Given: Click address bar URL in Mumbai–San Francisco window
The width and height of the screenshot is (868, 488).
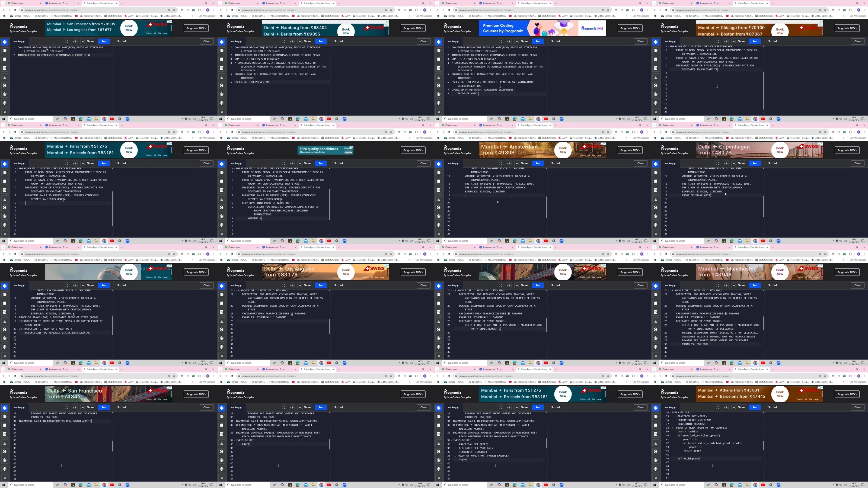Looking at the screenshot, I should tap(52, 10).
